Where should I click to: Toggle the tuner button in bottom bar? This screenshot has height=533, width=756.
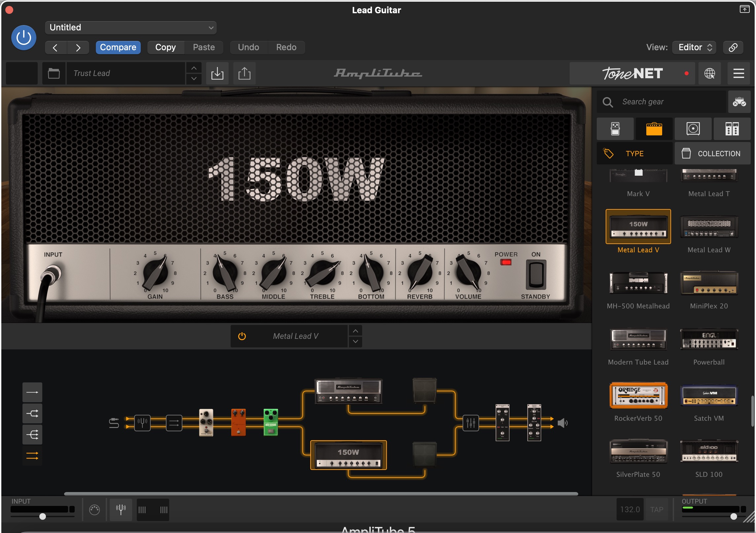click(121, 510)
